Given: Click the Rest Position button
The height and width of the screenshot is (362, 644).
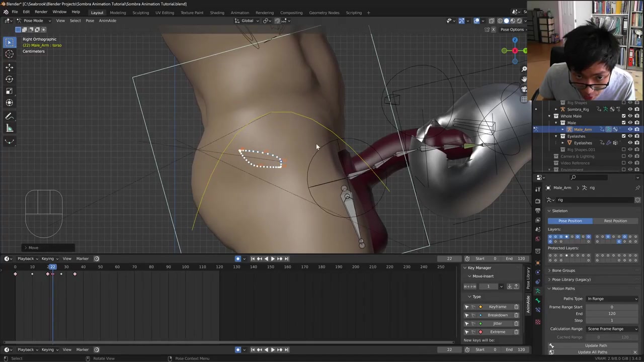Looking at the screenshot, I should pyautogui.click(x=615, y=221).
